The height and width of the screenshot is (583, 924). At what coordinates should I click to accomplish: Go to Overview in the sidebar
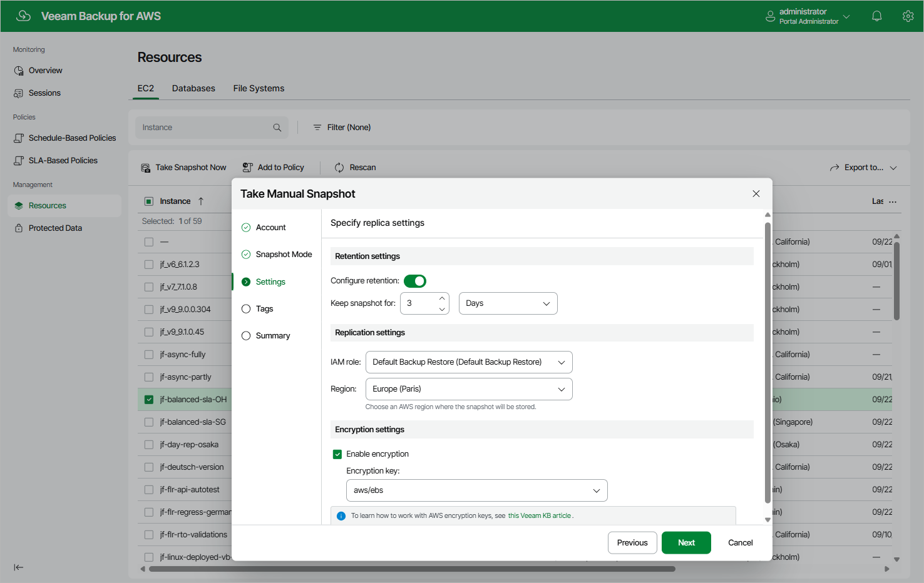coord(45,71)
